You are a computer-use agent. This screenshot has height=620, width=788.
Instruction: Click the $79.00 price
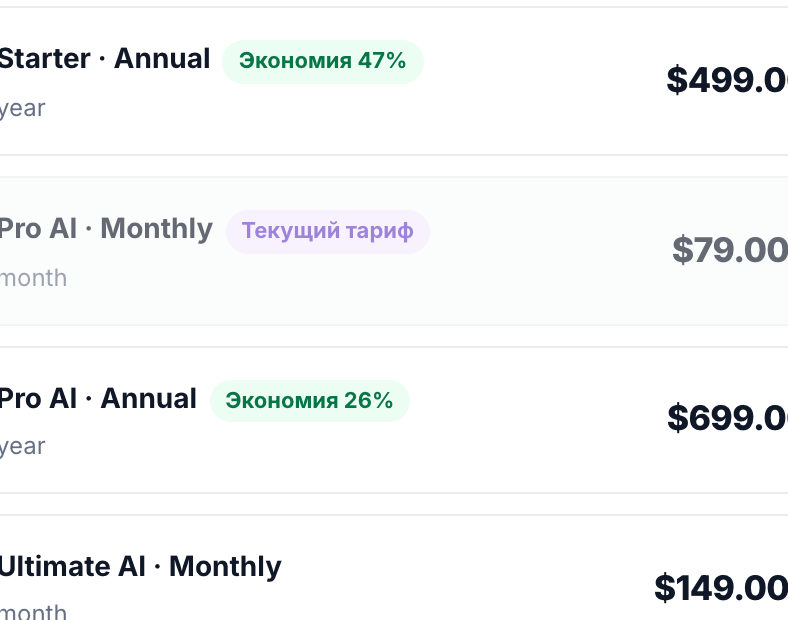pyautogui.click(x=730, y=250)
